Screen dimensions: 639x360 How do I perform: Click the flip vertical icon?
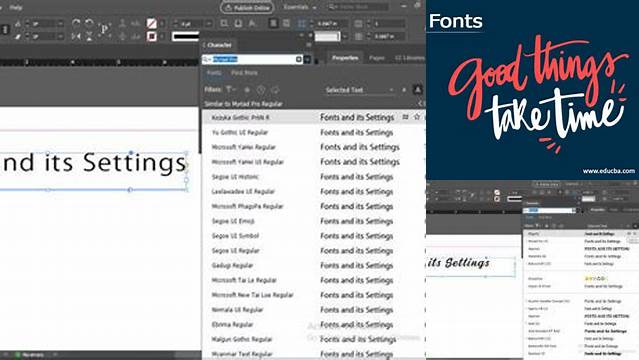(x=89, y=37)
